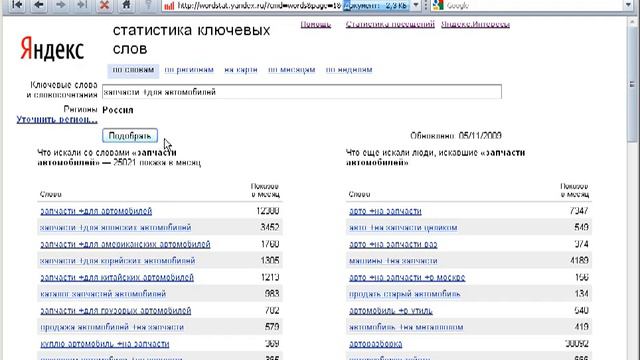Open 'запчасти +для корейских автомобилей' link
Screen dimensions: 640x360
[118, 260]
